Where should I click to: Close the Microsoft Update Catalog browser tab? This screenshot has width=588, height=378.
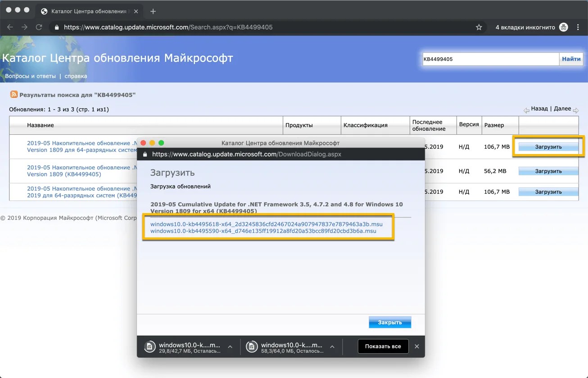click(x=137, y=11)
